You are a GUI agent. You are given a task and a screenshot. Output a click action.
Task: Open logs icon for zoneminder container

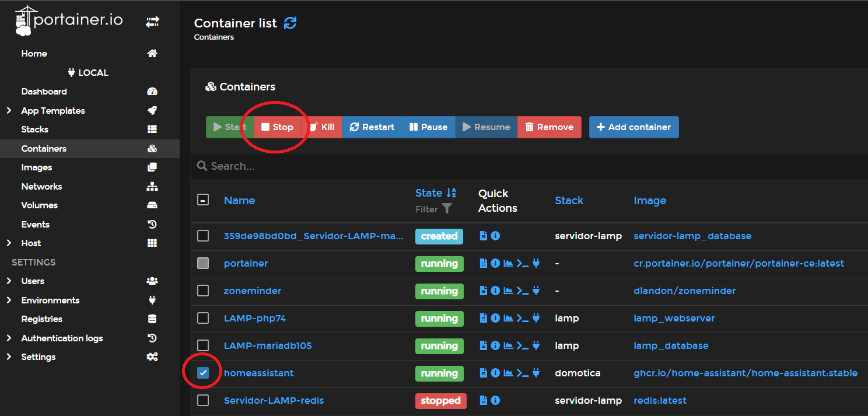(483, 291)
